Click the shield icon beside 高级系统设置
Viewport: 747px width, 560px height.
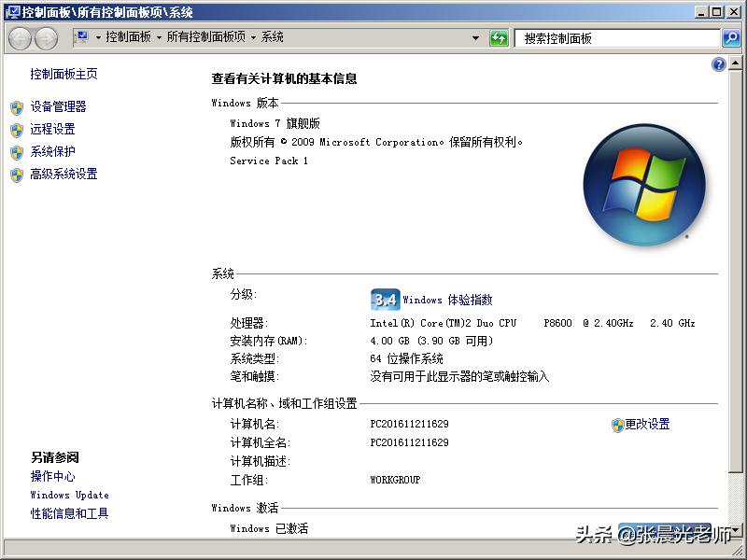click(17, 174)
